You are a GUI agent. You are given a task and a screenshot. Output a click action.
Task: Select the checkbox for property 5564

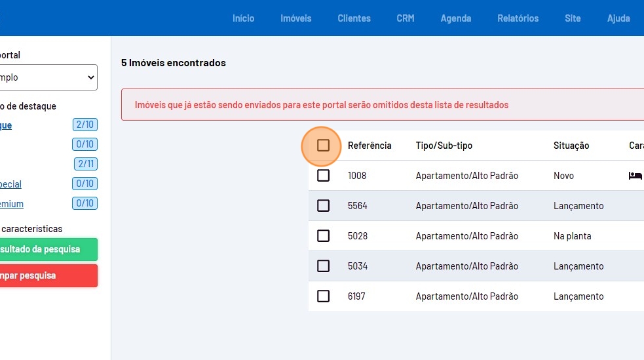323,206
